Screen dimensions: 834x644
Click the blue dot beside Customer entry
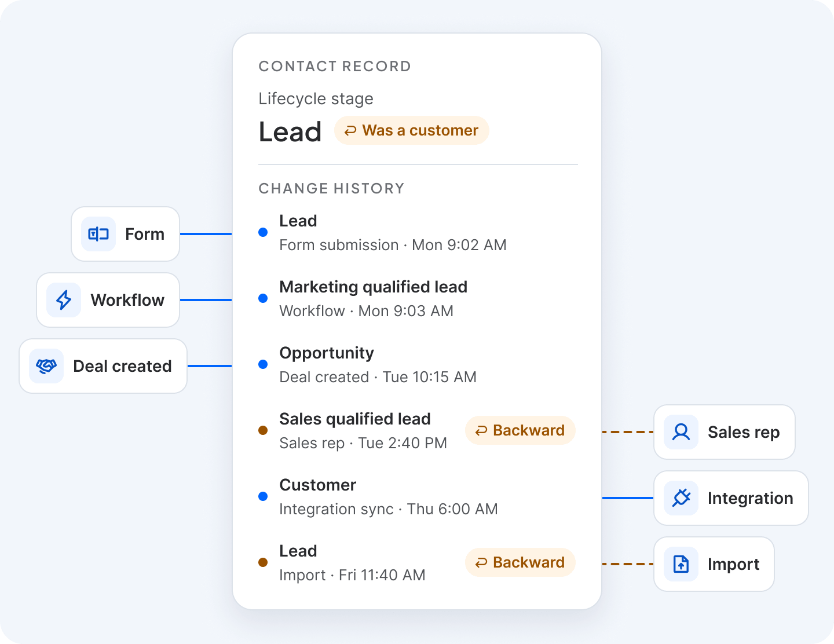263,496
